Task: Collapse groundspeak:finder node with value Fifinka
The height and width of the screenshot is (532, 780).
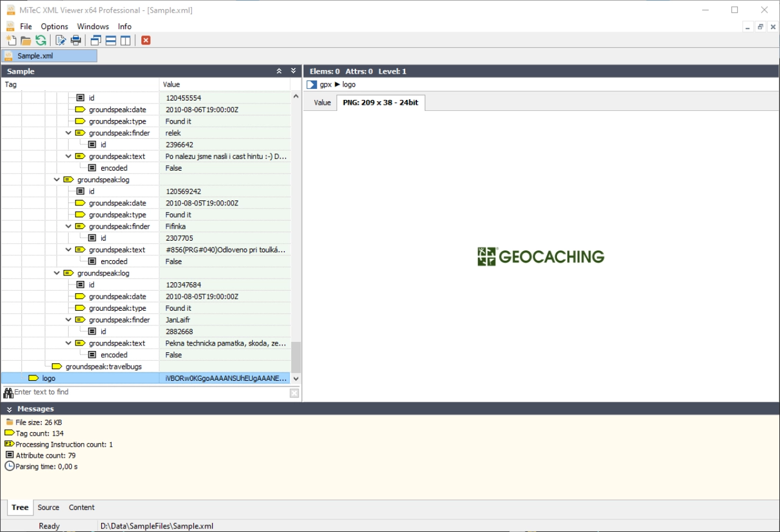Action: coord(69,227)
